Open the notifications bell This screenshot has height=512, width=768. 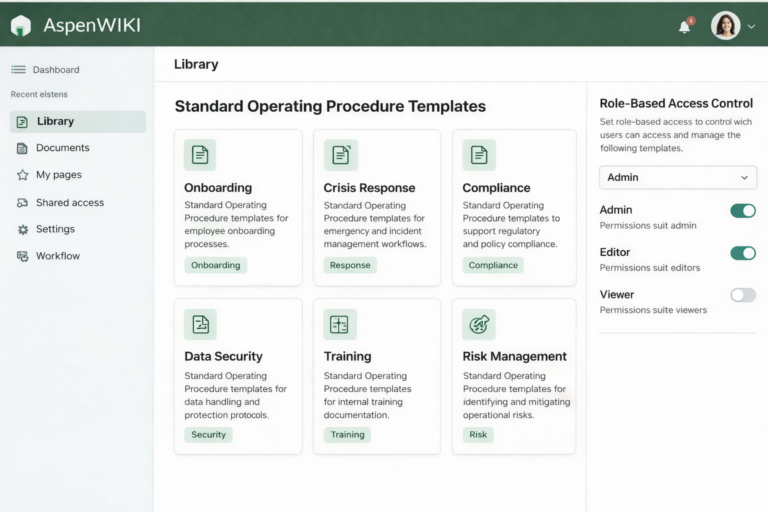point(685,27)
